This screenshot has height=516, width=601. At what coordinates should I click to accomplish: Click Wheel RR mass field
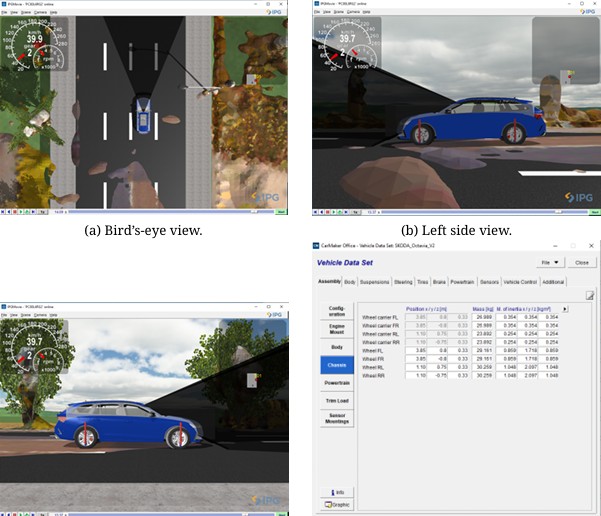point(483,376)
